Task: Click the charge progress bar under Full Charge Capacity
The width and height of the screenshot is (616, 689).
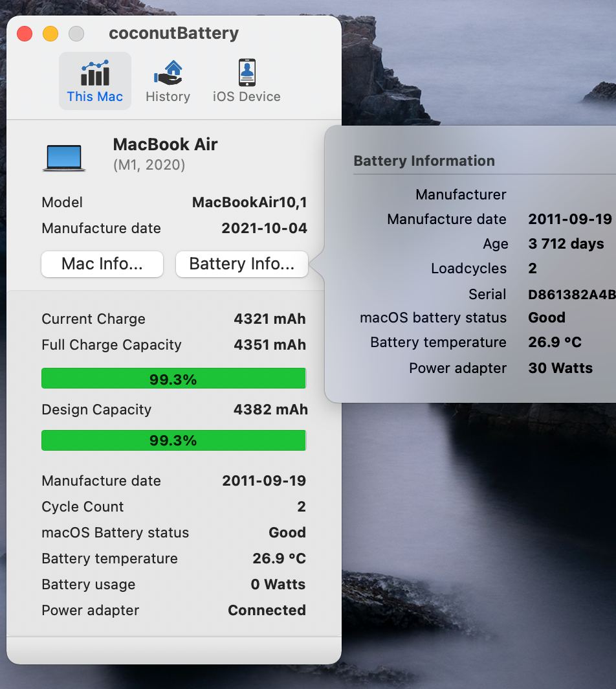Action: click(173, 378)
